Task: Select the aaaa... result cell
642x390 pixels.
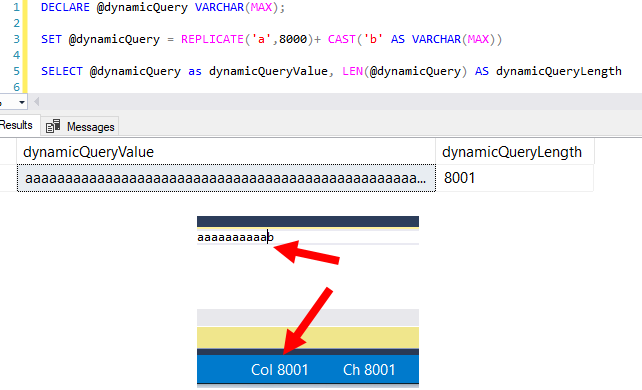Action: [x=226, y=178]
